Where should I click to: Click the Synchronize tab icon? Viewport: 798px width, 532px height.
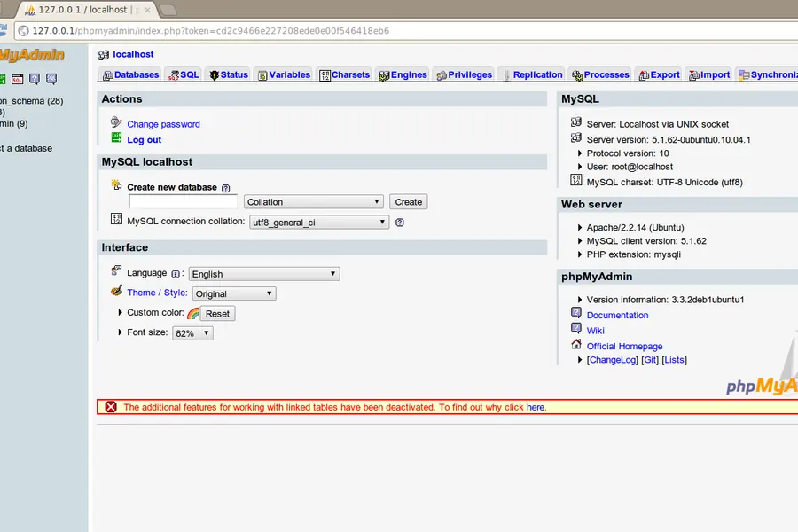point(744,75)
